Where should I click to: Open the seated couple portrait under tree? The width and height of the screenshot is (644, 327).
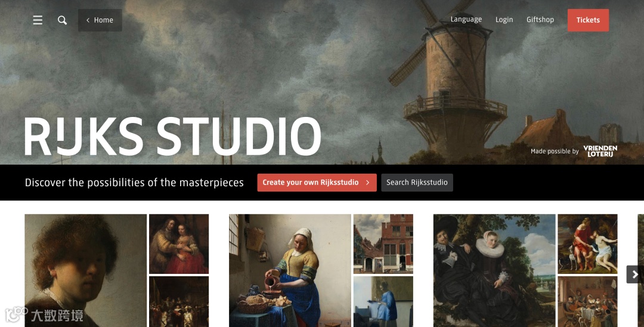coord(494,270)
